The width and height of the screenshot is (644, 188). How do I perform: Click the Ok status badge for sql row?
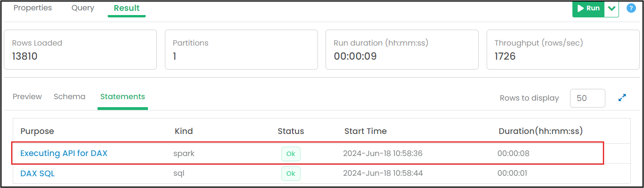[x=291, y=173]
